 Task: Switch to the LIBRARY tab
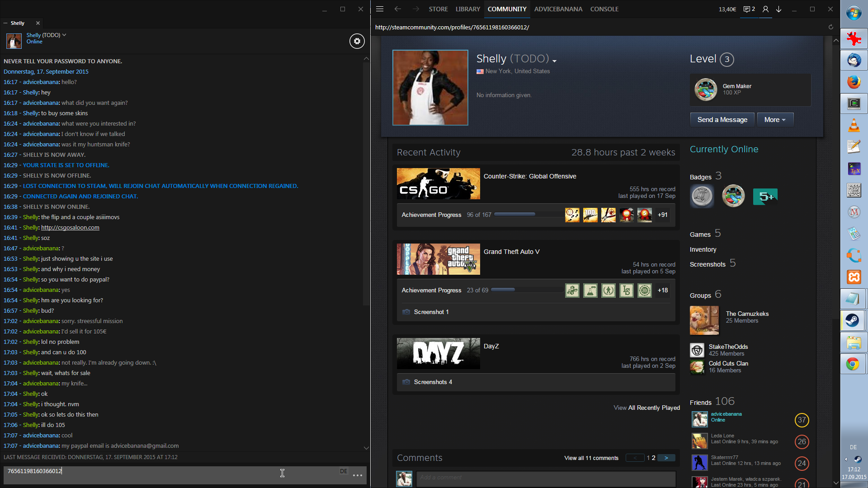(467, 9)
